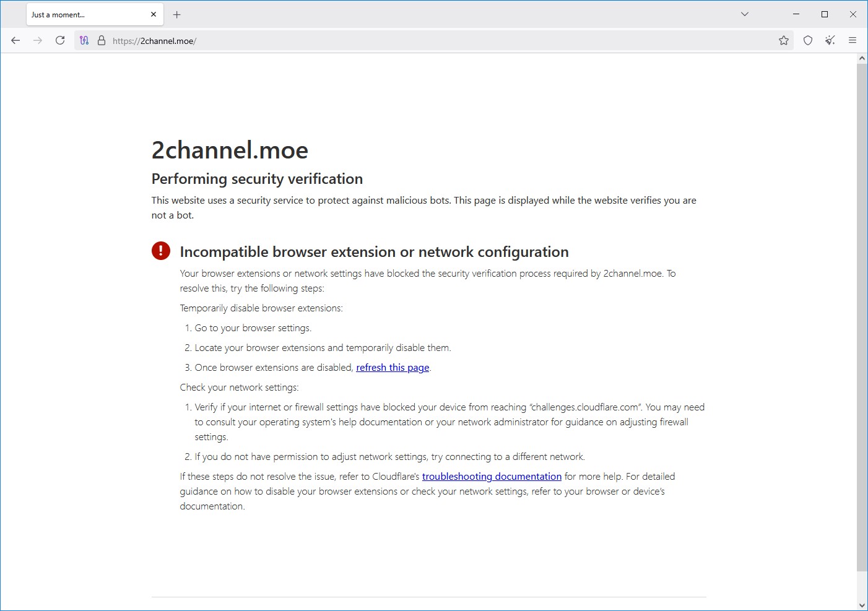Close the 'Just a moment...' tab
The height and width of the screenshot is (611, 868).
(x=154, y=14)
